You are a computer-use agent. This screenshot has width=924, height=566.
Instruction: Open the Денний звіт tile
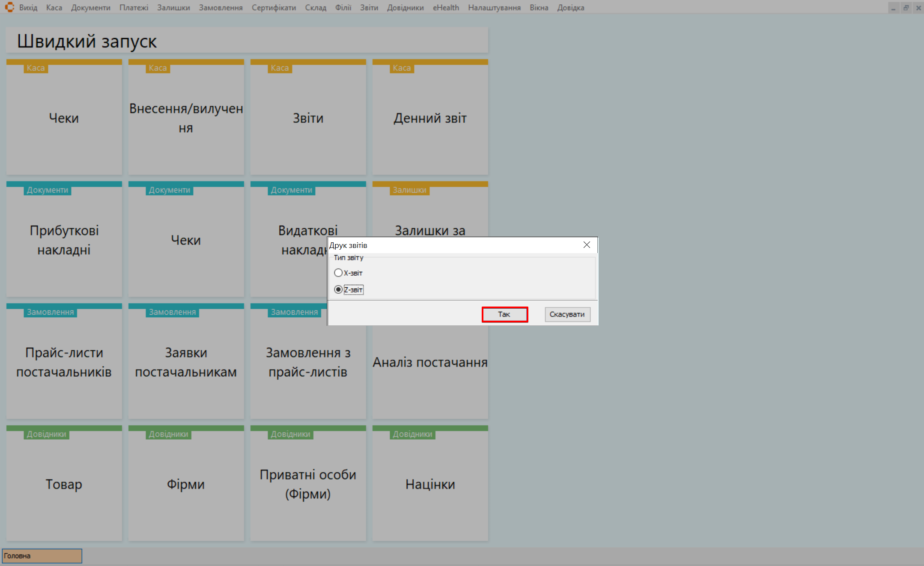pos(430,118)
